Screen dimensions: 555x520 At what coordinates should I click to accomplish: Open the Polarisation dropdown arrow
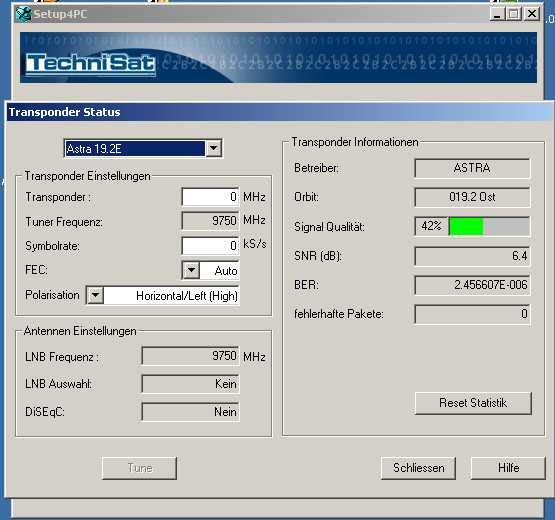96,295
